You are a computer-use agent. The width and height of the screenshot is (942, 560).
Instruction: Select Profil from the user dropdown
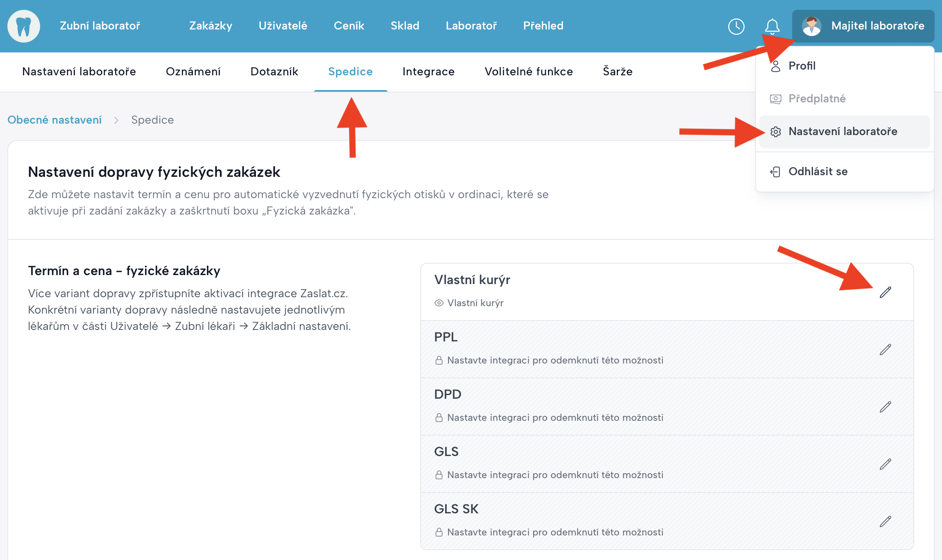(x=802, y=66)
